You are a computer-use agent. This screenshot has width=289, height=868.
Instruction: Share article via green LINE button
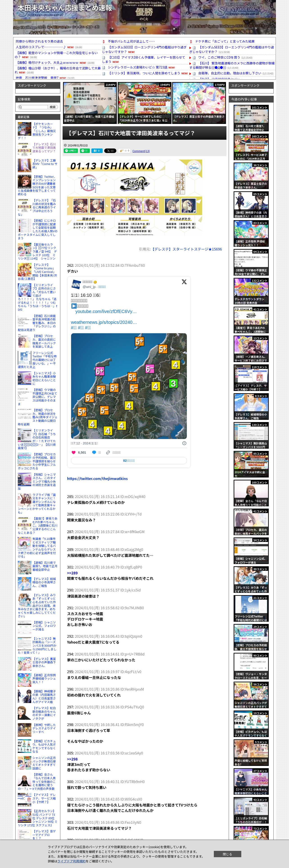click(71, 151)
